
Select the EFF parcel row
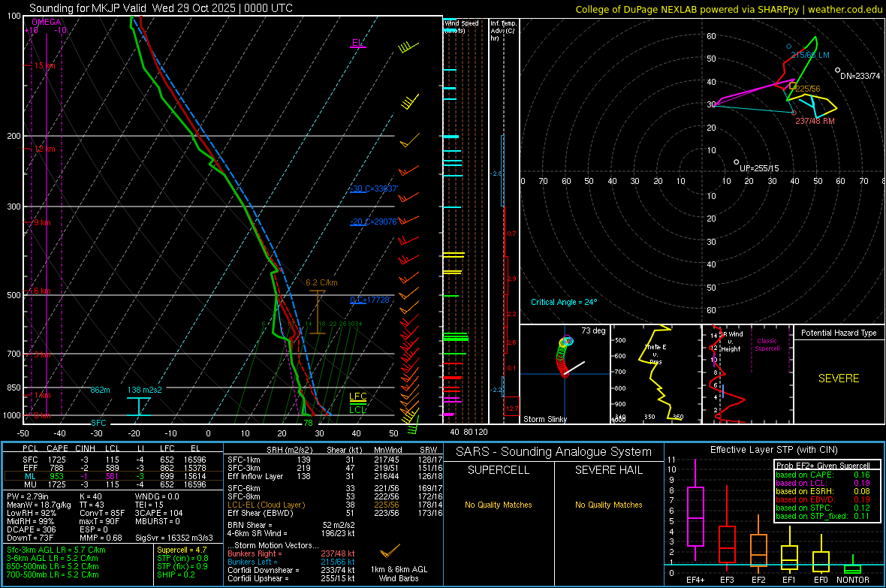[x=113, y=468]
